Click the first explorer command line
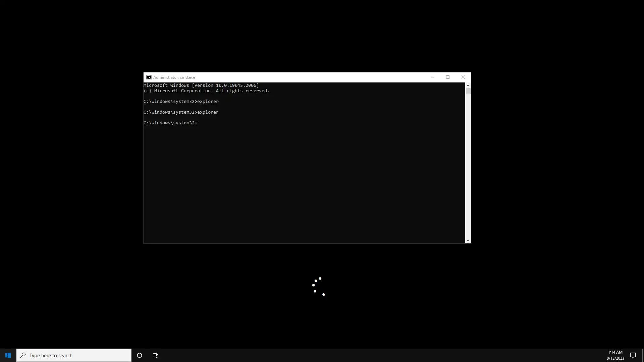This screenshot has height=362, width=644. 181,102
